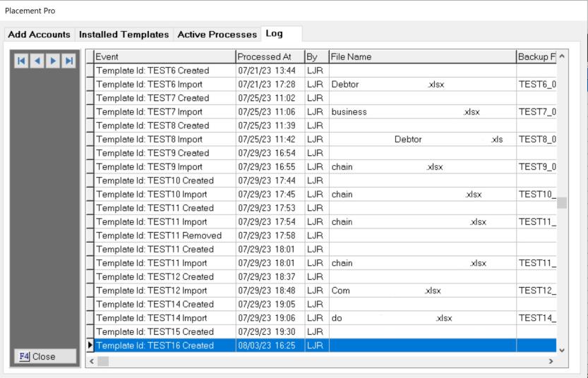Open the Installed Templates tab
Viewport: 588px width, 378px height.
[x=124, y=34]
